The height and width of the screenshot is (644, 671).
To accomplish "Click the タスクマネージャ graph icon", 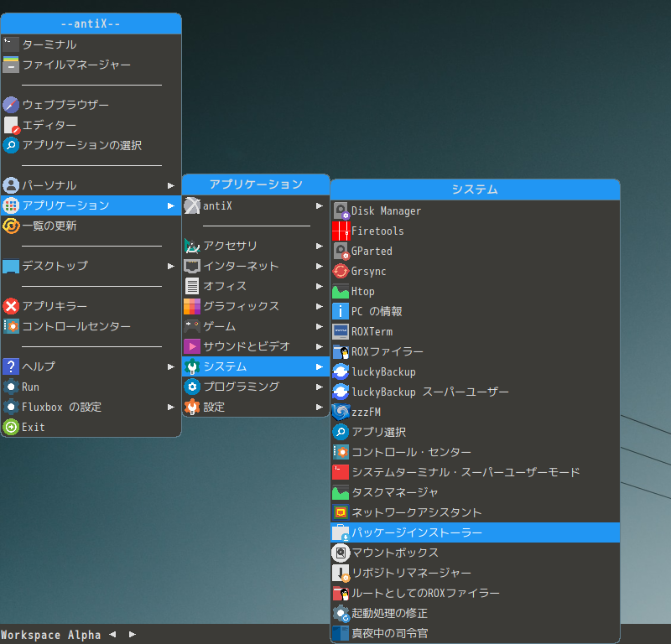I will click(341, 492).
